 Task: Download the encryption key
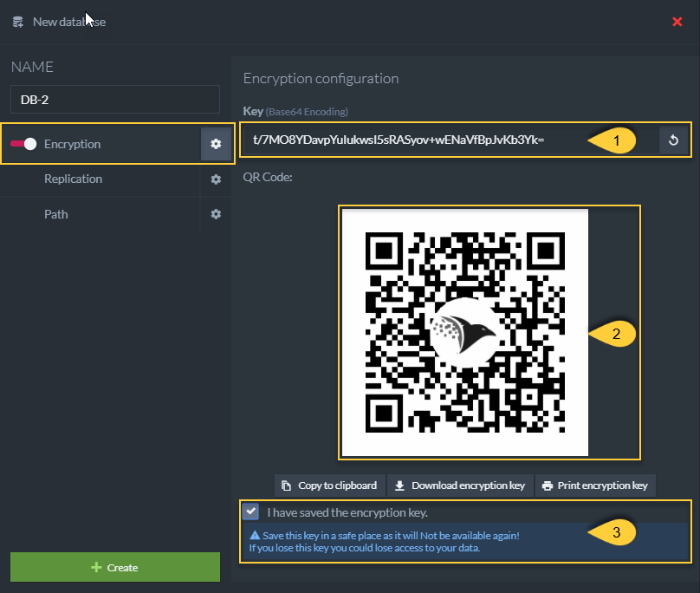point(460,485)
